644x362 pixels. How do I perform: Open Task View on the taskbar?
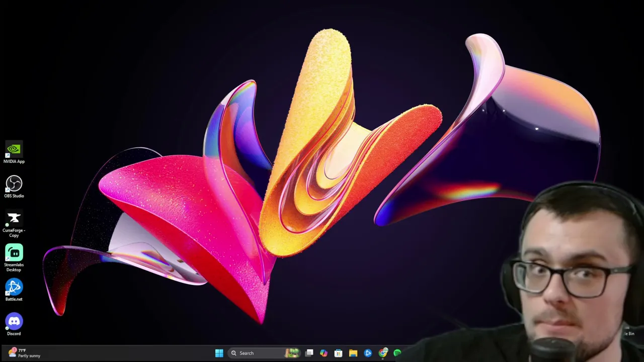(309, 353)
